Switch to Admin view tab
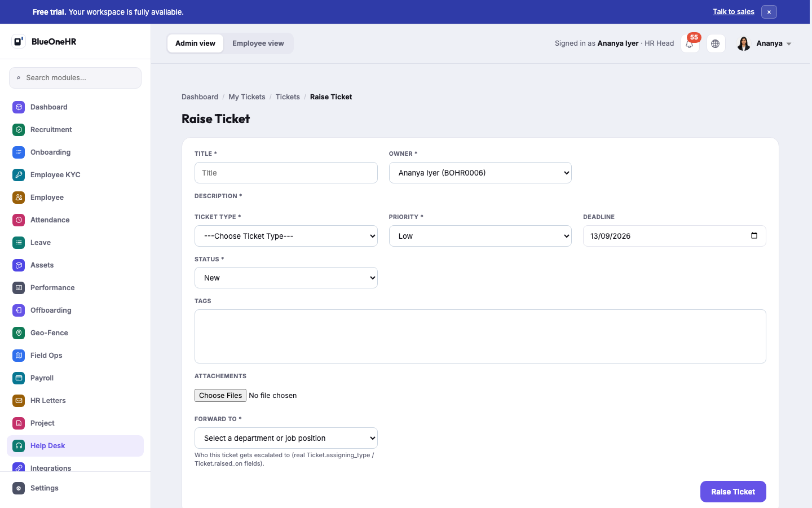Viewport: 812px width, 508px height. [195, 43]
